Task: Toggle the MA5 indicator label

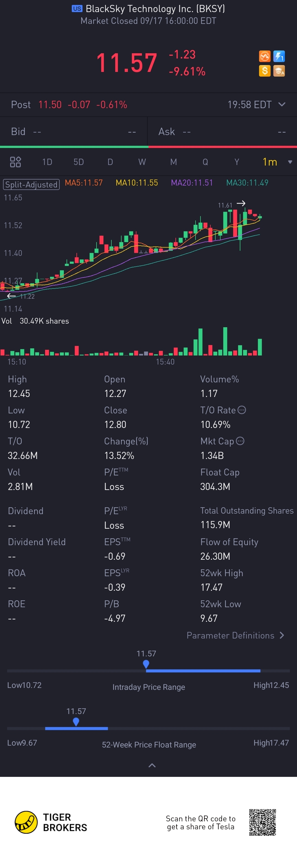Action: coord(84,183)
